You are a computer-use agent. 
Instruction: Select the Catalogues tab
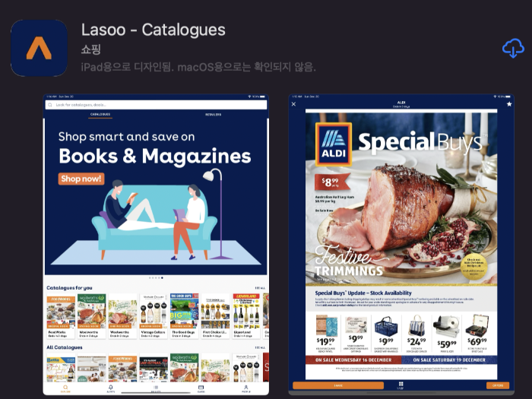[100, 115]
